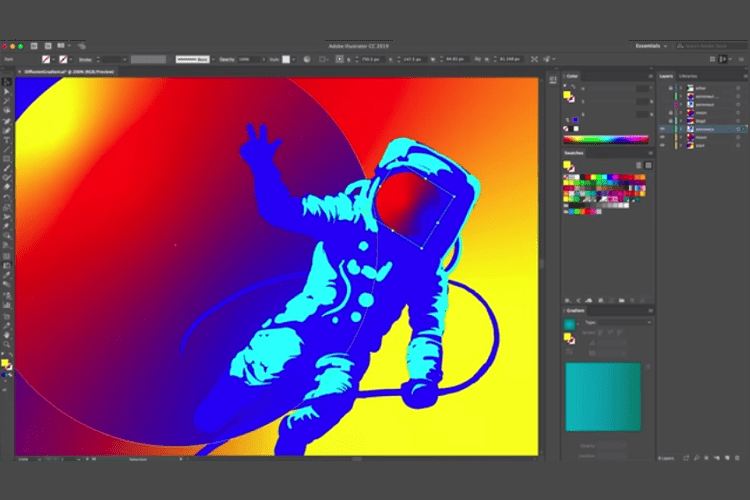Delete the selected layer with trash icon

737,458
